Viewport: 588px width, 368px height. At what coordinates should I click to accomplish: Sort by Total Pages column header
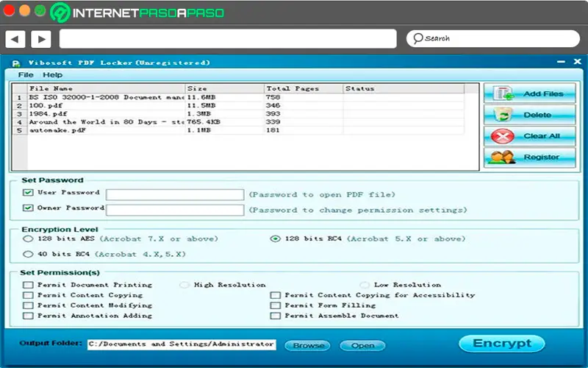tap(304, 88)
